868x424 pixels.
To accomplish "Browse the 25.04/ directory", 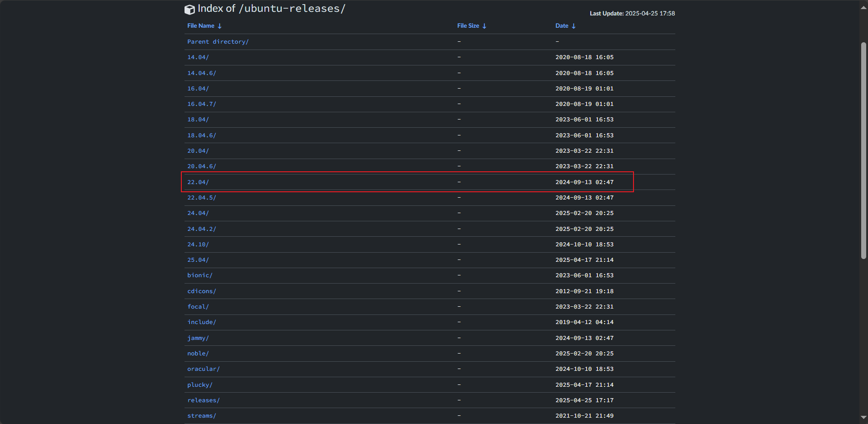I will pyautogui.click(x=198, y=260).
